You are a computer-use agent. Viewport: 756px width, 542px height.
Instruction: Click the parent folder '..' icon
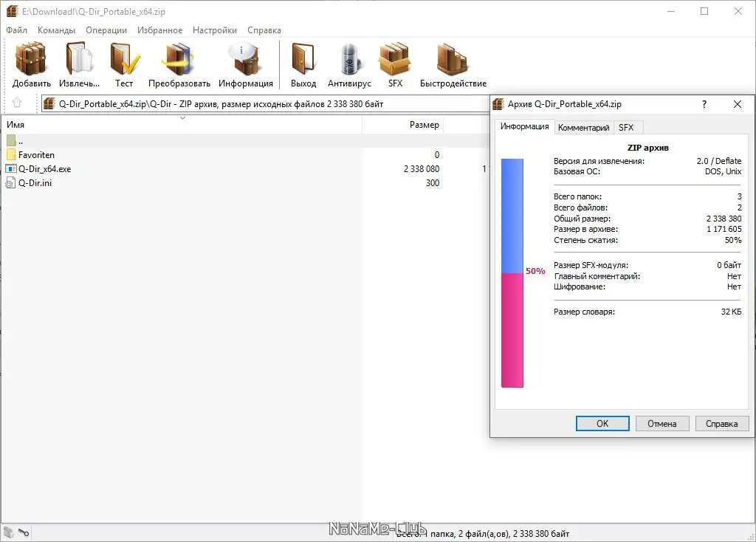coord(11,141)
